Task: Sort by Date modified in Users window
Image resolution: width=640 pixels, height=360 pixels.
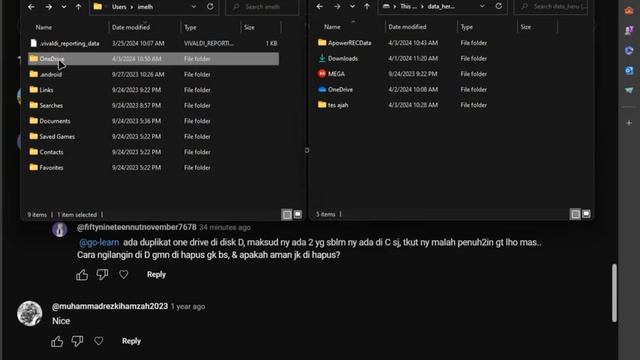Action: [x=131, y=27]
